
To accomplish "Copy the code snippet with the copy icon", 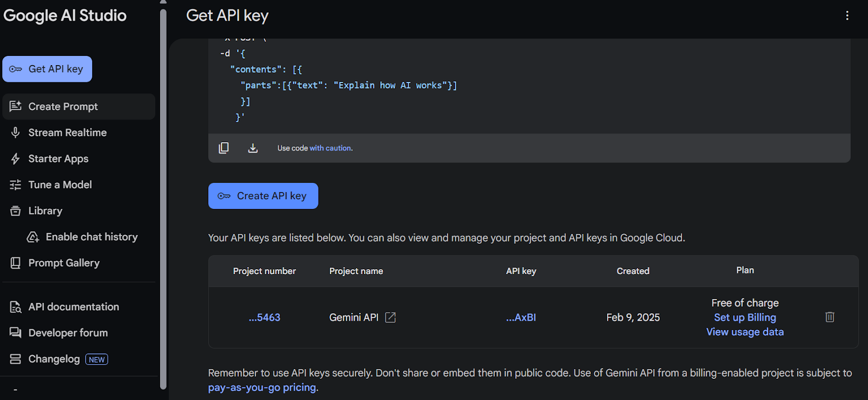I will coord(224,148).
